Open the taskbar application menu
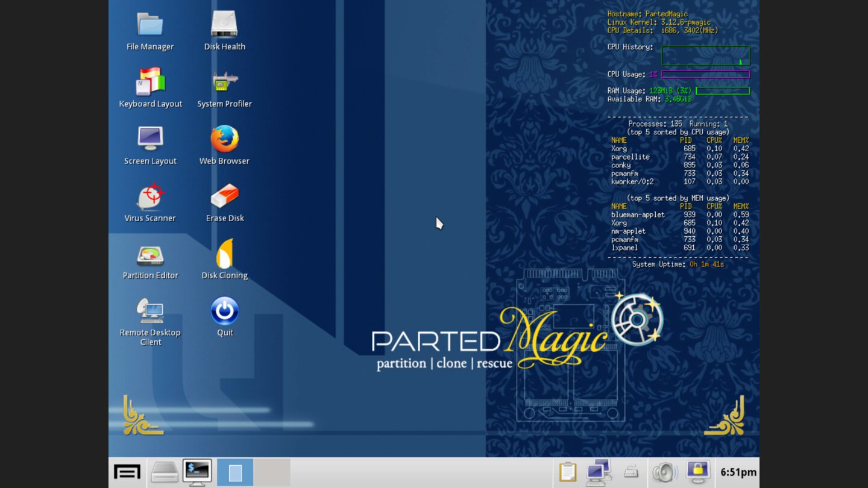868x488 pixels. point(126,472)
